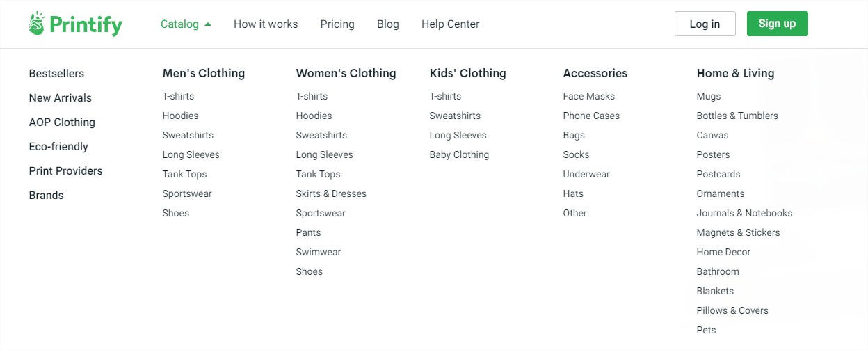Browse Bottles & Tumblers in Home & Living
The height and width of the screenshot is (350, 868).
click(x=737, y=116)
